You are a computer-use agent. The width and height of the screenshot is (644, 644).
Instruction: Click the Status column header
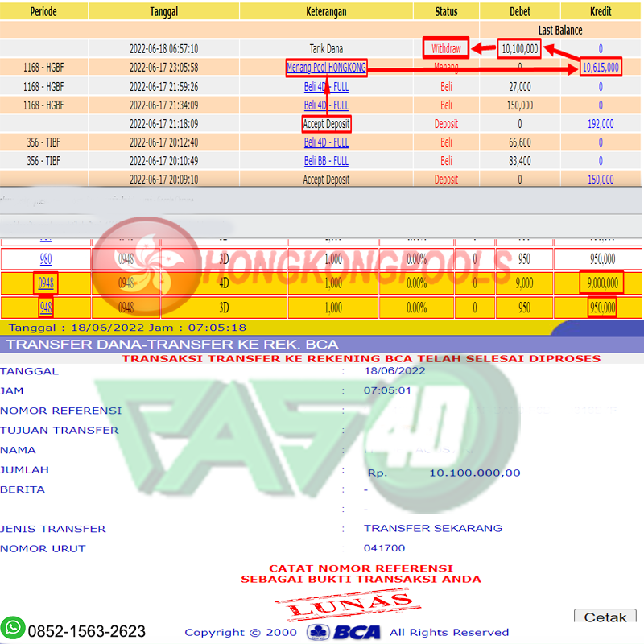coord(446,11)
